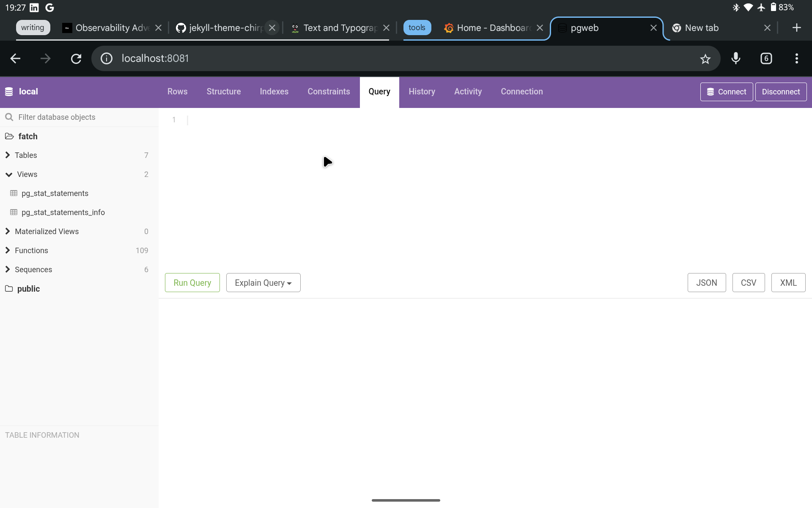
Task: Click the local database icon
Action: pos(9,91)
